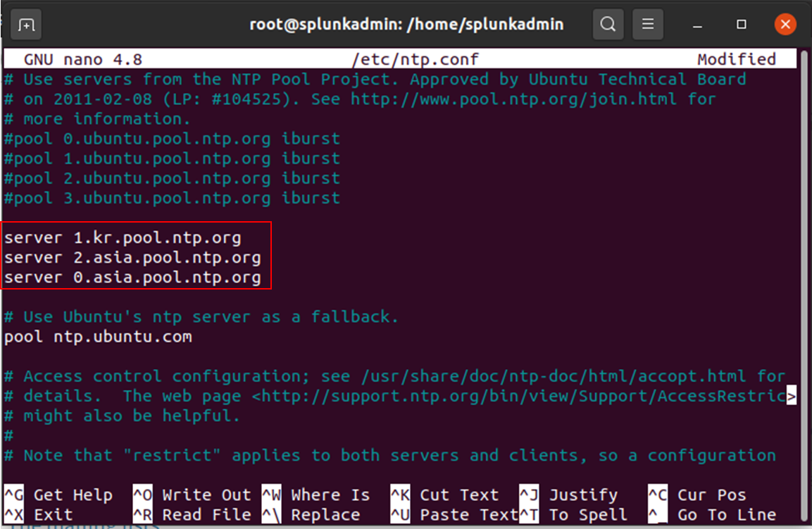Place cursor on '#pool 3.ubuntu.pool.ntp.org iburst' line

click(172, 198)
